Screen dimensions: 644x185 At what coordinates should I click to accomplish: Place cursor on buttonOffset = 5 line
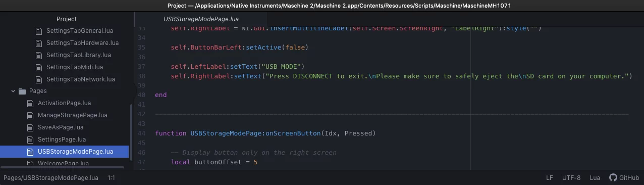214,162
